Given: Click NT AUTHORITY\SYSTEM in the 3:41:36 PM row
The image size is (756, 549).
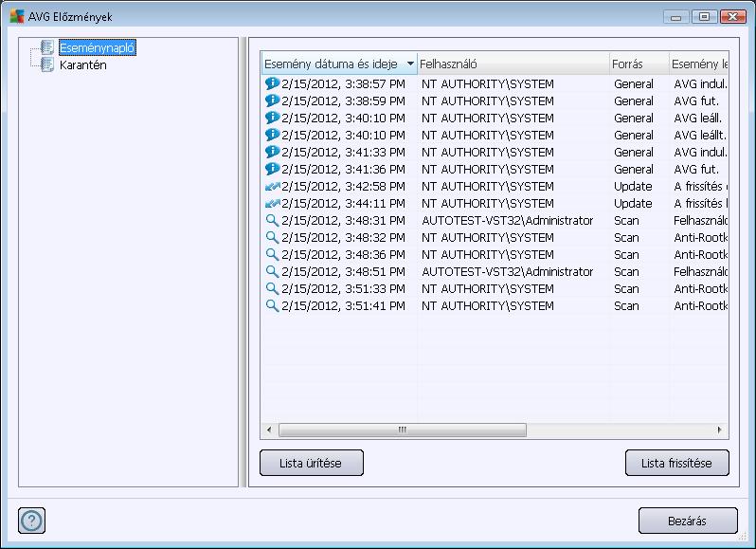Looking at the screenshot, I should (488, 169).
